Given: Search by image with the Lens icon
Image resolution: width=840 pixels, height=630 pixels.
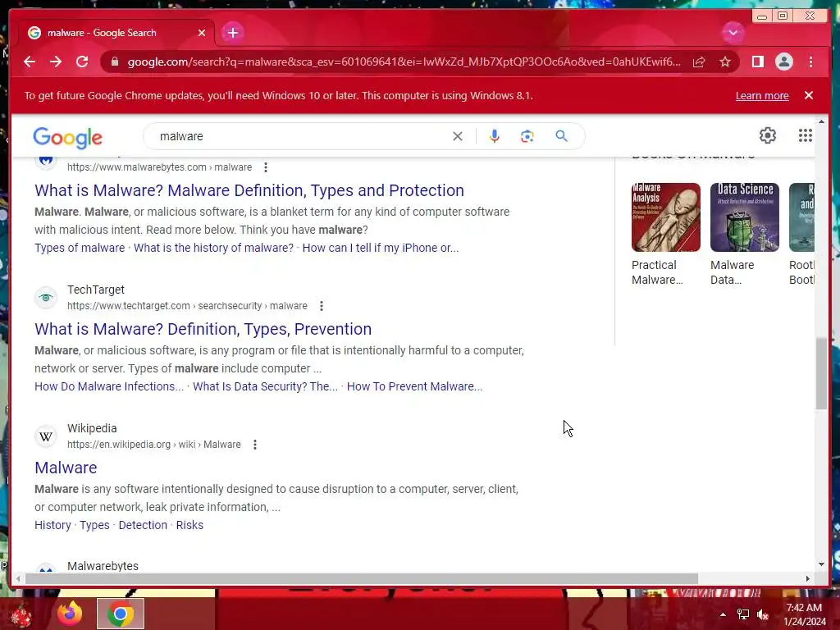Looking at the screenshot, I should click(x=527, y=136).
